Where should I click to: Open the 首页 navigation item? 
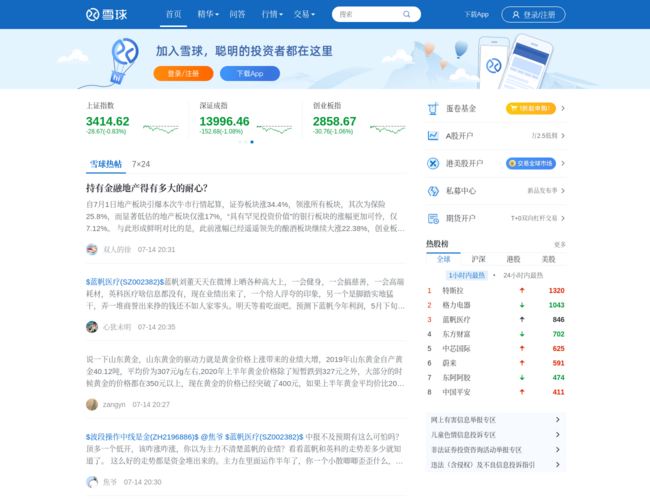click(173, 14)
